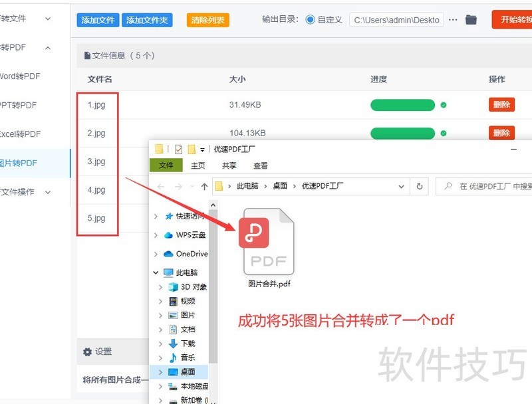Click the ellipsis browse icon near output path
The width and height of the screenshot is (532, 404).
(453, 19)
